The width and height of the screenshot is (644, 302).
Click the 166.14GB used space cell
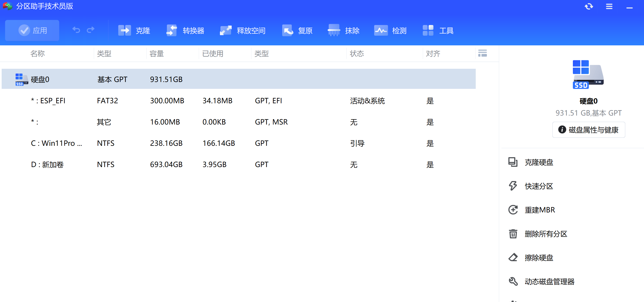(x=219, y=143)
